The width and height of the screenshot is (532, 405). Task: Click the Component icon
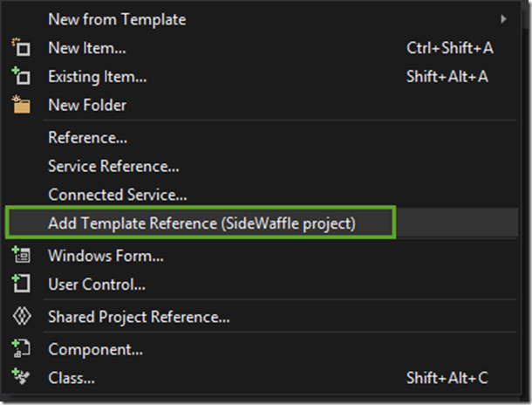pyautogui.click(x=21, y=348)
